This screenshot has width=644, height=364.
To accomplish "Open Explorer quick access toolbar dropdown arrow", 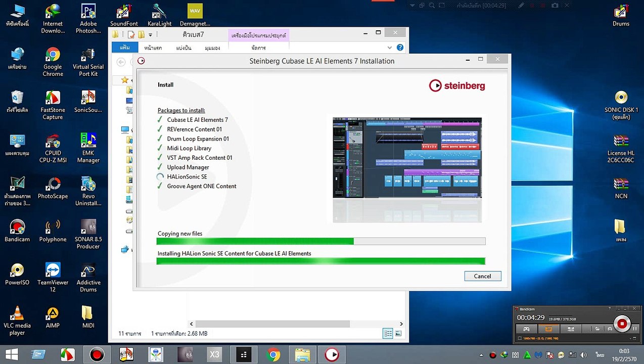I will coord(151,35).
